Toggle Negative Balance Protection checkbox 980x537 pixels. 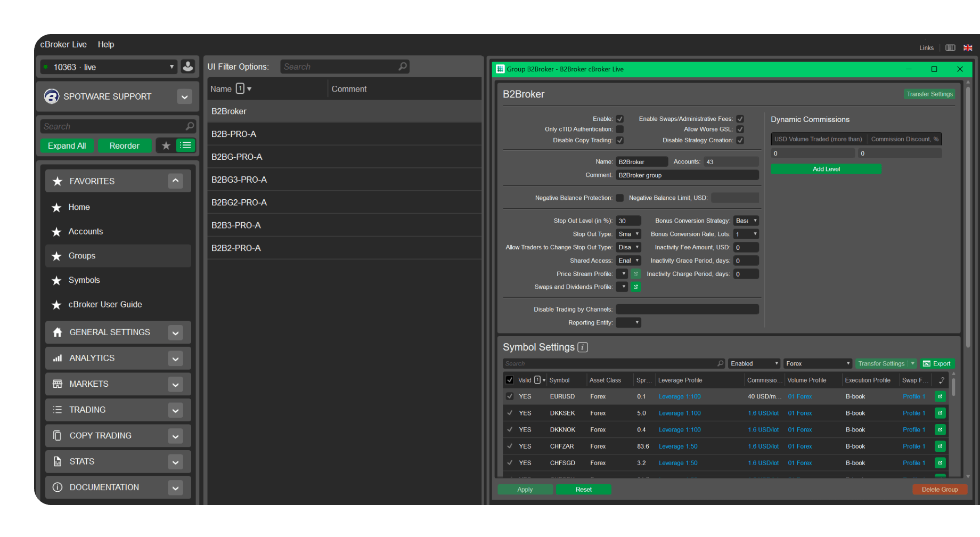click(x=619, y=198)
